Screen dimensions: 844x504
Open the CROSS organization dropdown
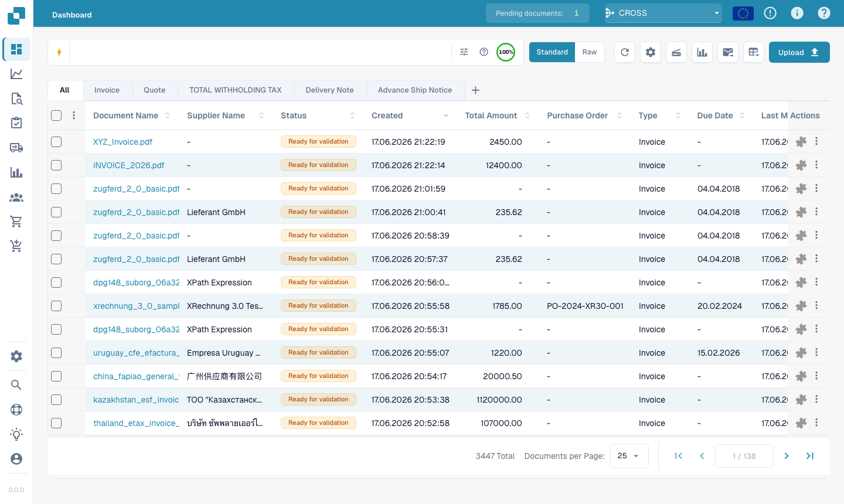pyautogui.click(x=663, y=13)
